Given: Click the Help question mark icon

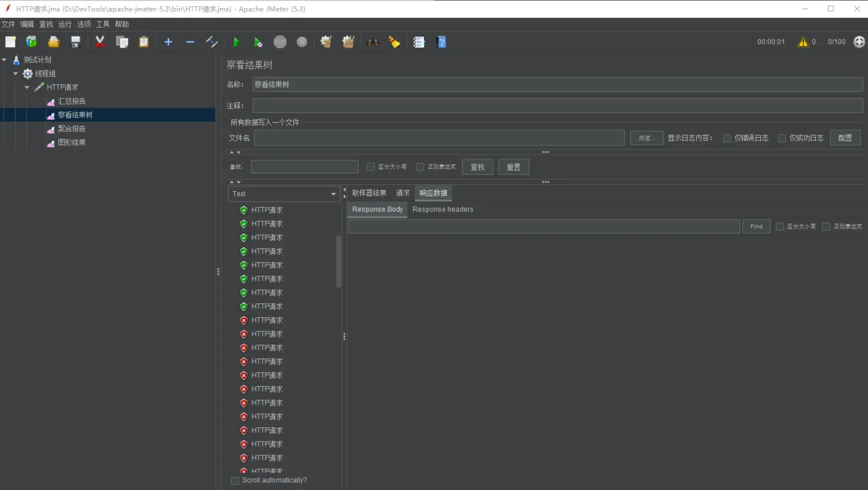Looking at the screenshot, I should pos(442,42).
